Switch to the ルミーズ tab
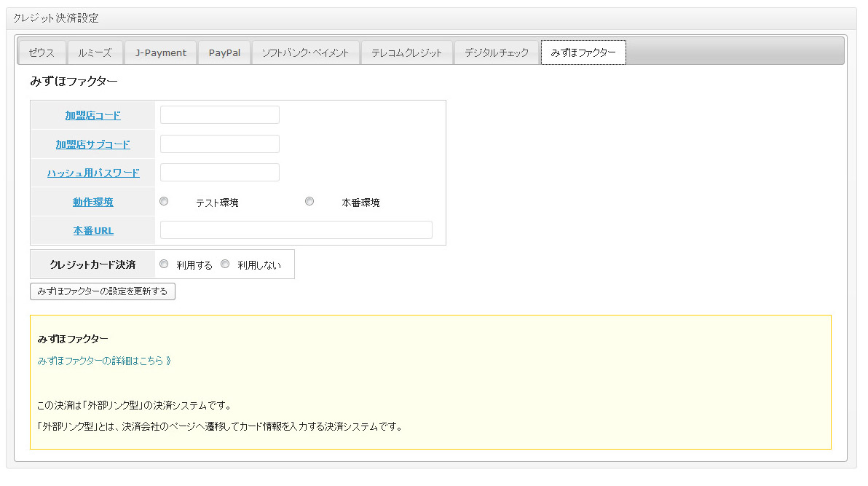868x486 pixels. click(95, 53)
